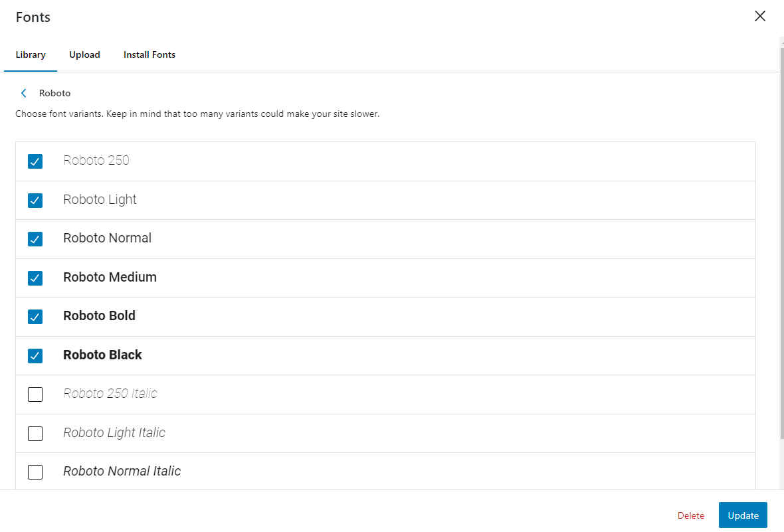The image size is (784, 532).
Task: Click the Roboto Medium label text
Action: (110, 277)
